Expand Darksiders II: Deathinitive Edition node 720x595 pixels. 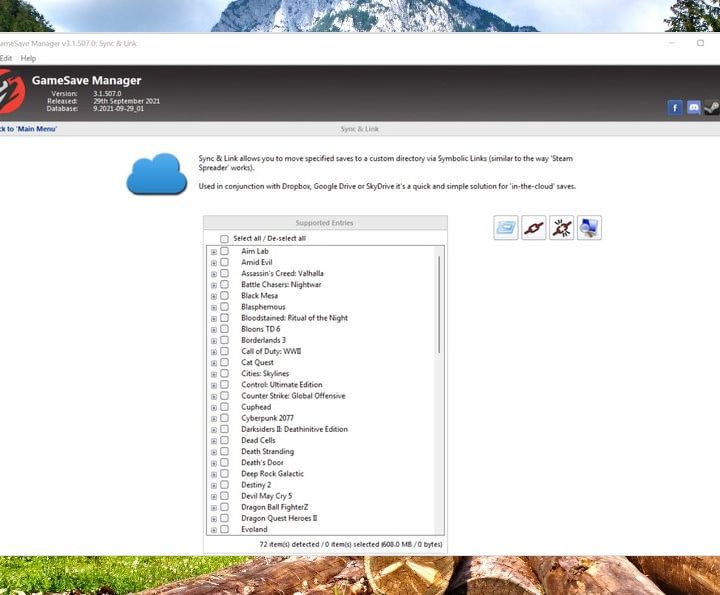214,430
